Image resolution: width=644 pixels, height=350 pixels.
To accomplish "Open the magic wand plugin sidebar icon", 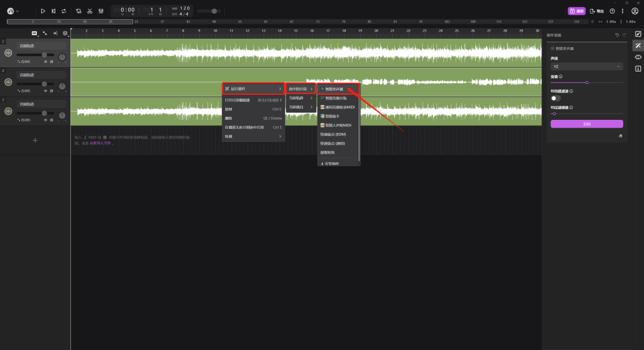I will tap(638, 45).
